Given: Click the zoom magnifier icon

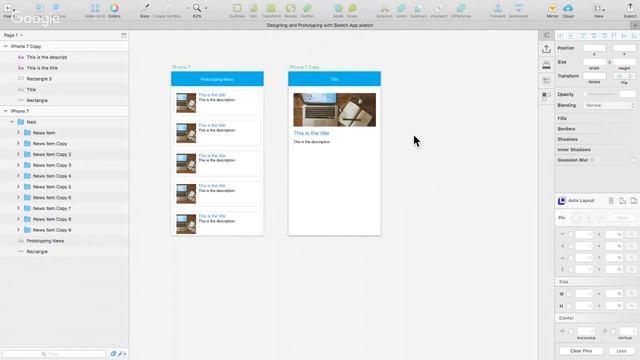Looking at the screenshot, I should click(197, 8).
